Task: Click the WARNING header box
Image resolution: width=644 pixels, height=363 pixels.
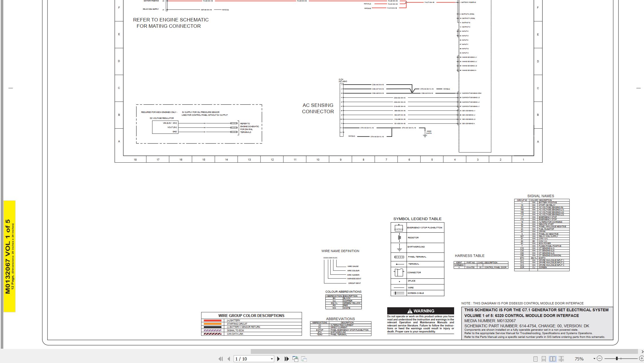Action: point(420,311)
